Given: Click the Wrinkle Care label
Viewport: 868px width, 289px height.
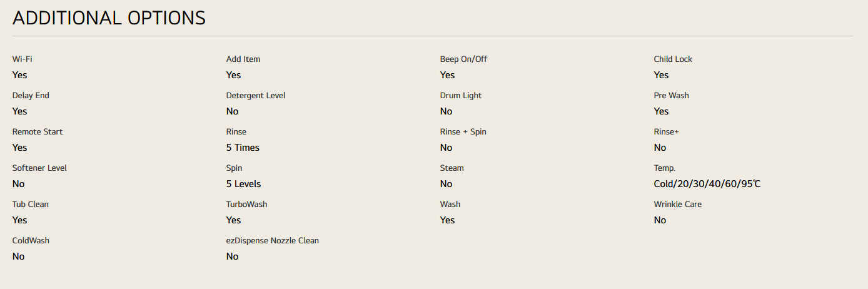Looking at the screenshot, I should click(x=677, y=205).
